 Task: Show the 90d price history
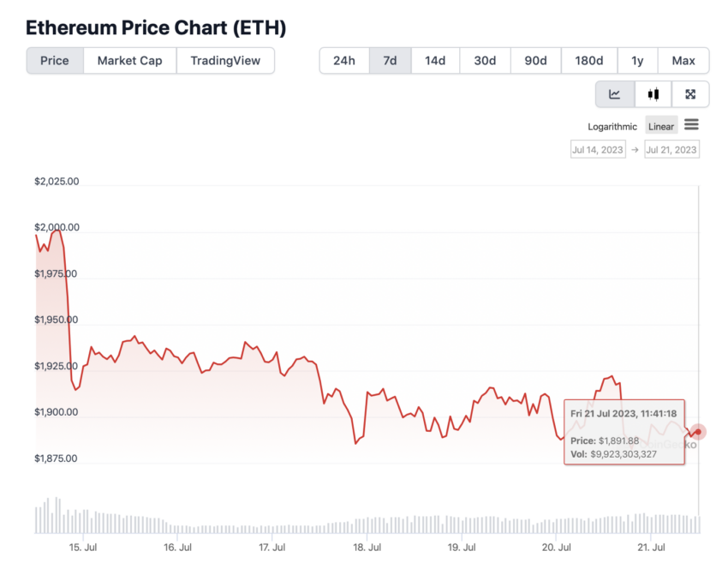point(535,60)
